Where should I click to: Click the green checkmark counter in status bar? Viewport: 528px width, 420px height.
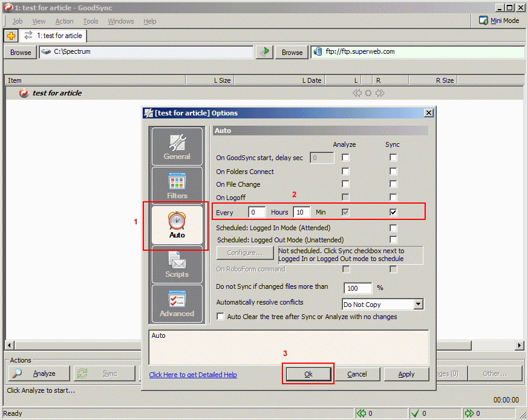[415, 413]
